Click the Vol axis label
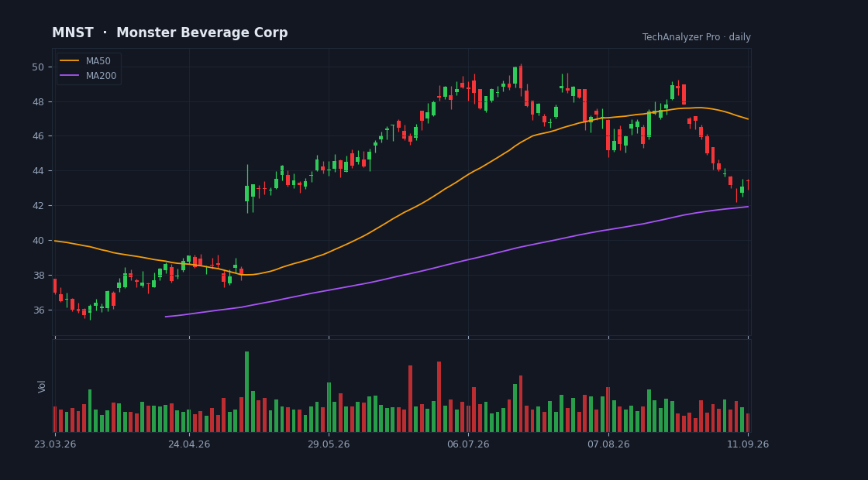Viewport: 868px width, 480px height. [x=42, y=386]
